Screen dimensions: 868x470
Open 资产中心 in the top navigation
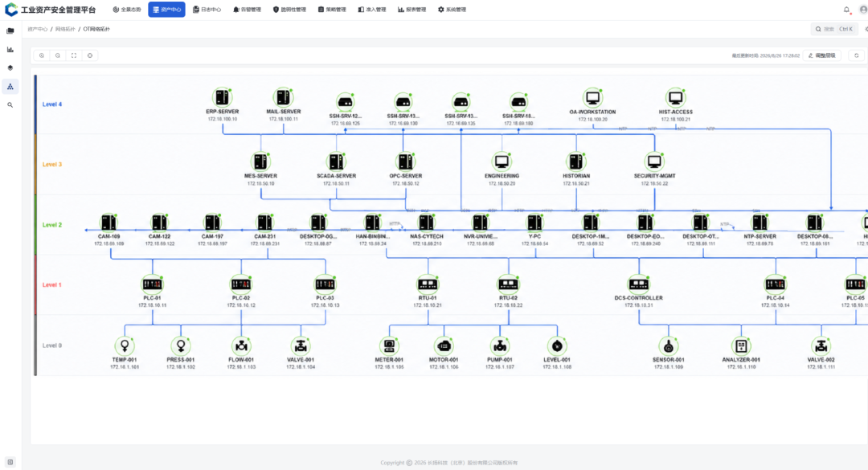click(166, 10)
